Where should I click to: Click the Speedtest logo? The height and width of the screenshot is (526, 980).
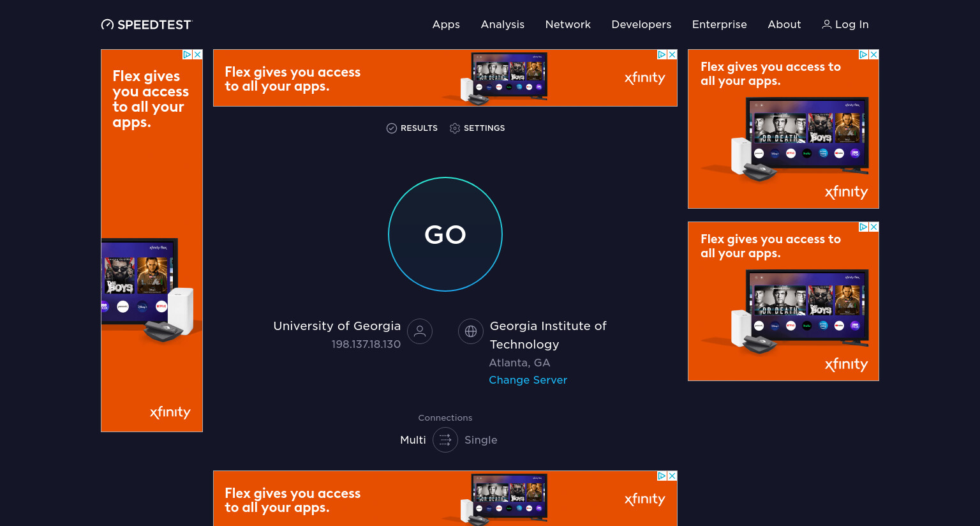(x=146, y=25)
